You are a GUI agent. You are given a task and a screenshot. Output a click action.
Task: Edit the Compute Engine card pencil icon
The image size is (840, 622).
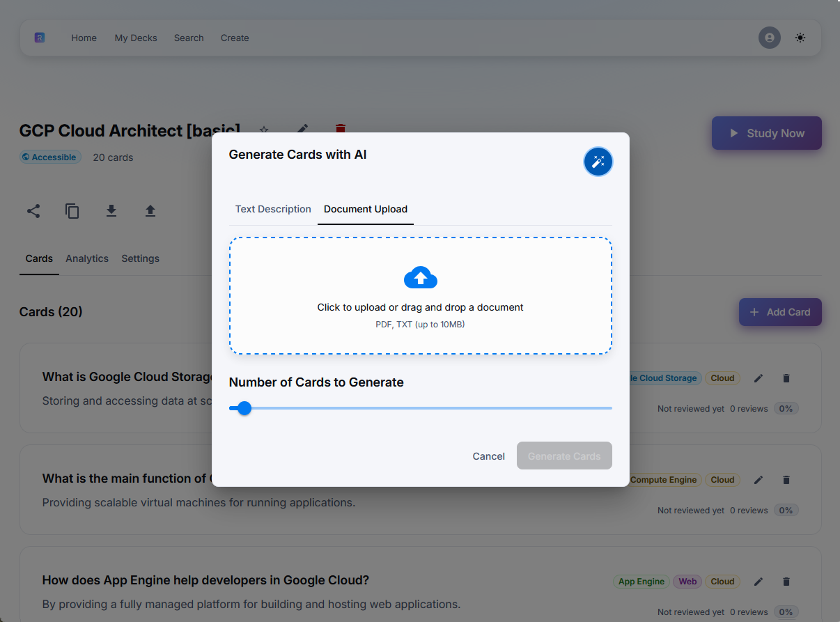[759, 480]
